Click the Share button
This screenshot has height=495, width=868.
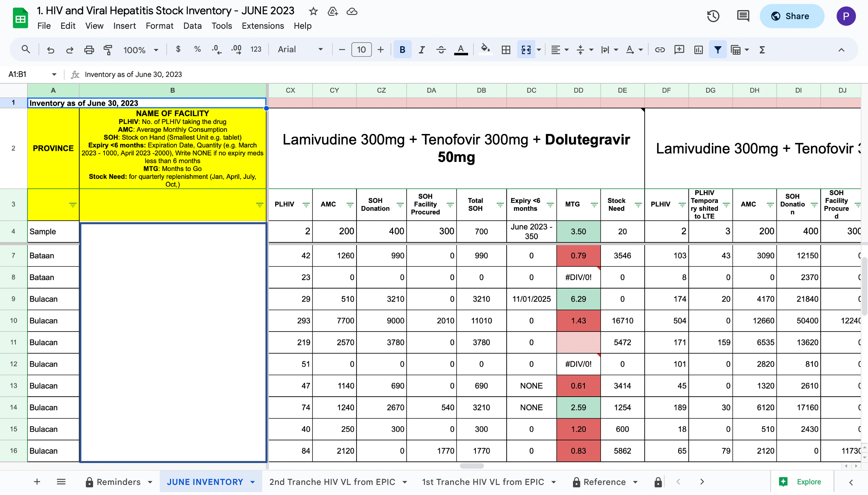(x=791, y=16)
